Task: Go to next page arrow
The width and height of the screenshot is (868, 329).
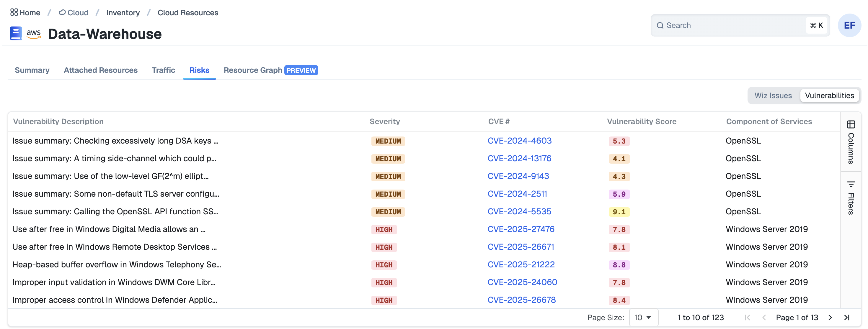Action: coord(830,317)
